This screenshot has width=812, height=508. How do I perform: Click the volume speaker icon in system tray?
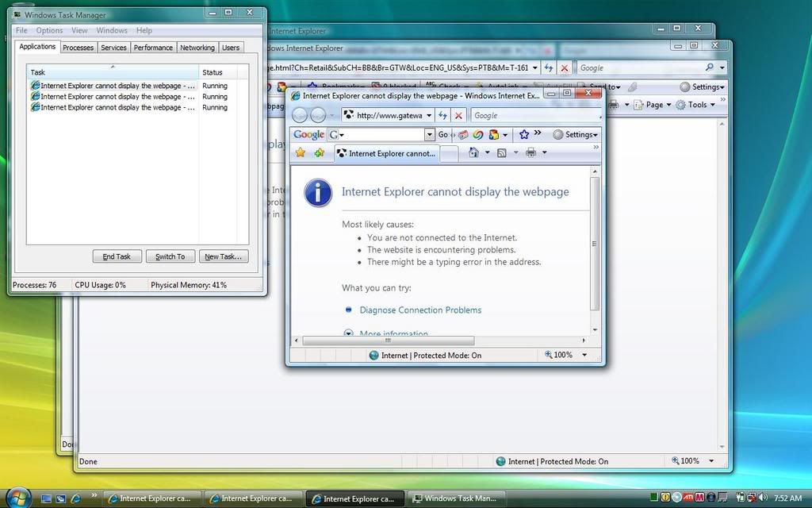(x=762, y=498)
